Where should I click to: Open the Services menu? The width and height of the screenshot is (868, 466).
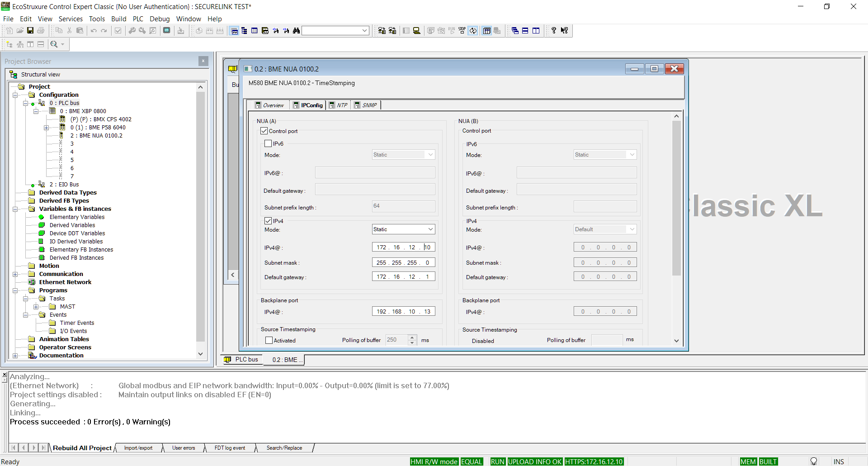click(71, 19)
